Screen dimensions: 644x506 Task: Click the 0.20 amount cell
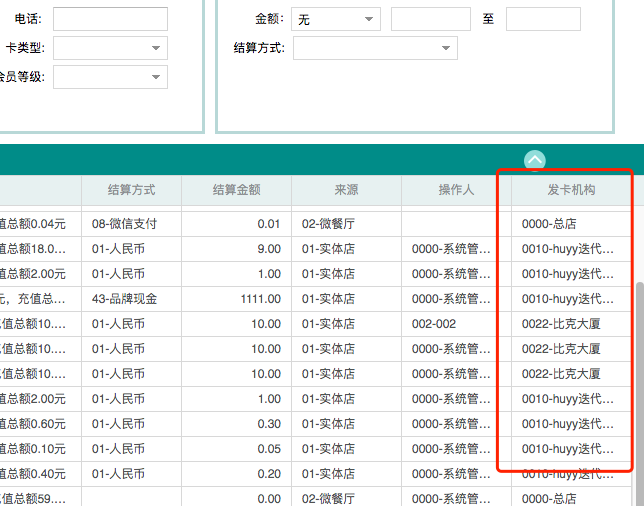click(x=237, y=474)
